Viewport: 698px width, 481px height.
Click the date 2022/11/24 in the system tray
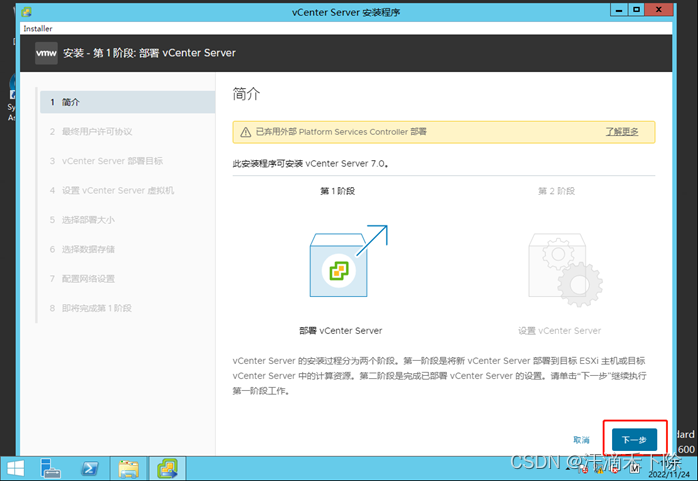coord(669,474)
